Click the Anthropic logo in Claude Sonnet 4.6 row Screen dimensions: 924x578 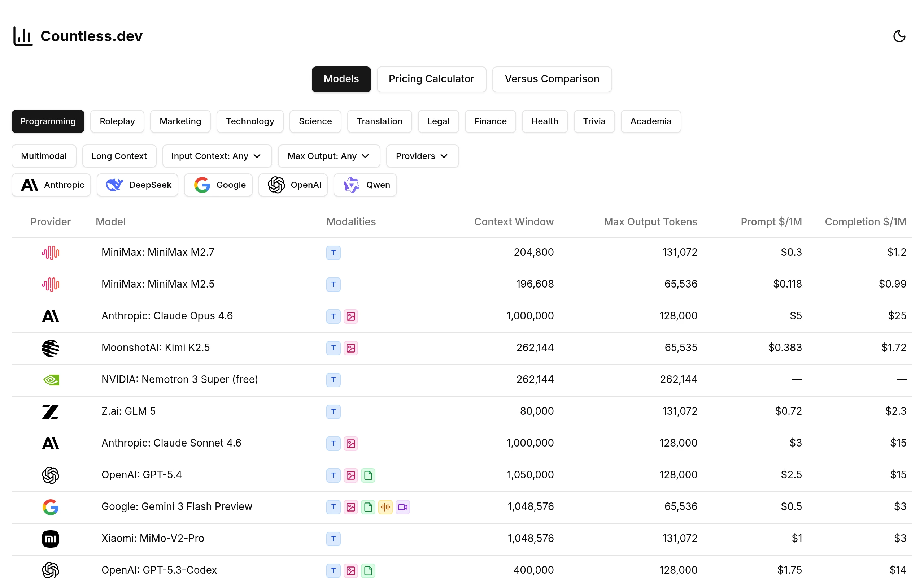click(x=51, y=443)
